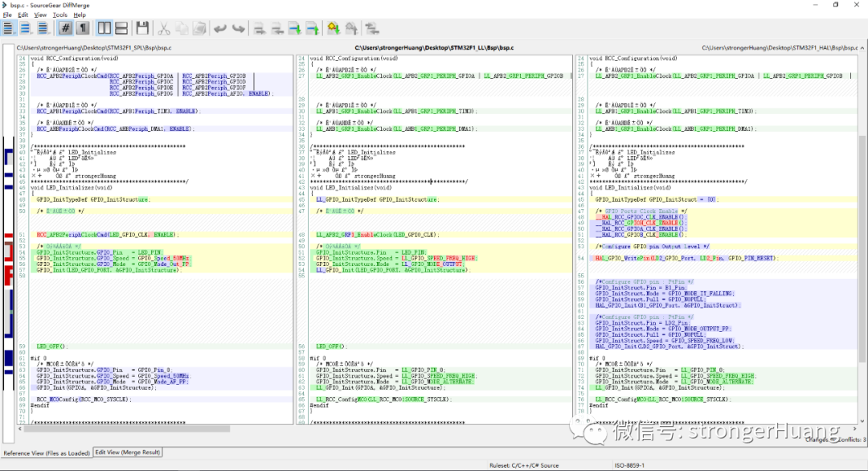Image resolution: width=868 pixels, height=471 pixels.
Task: Click the Undo arrow icon
Action: coord(220,28)
